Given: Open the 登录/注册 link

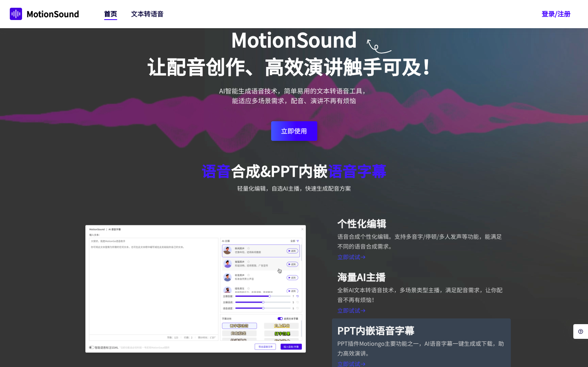Looking at the screenshot, I should pyautogui.click(x=556, y=14).
